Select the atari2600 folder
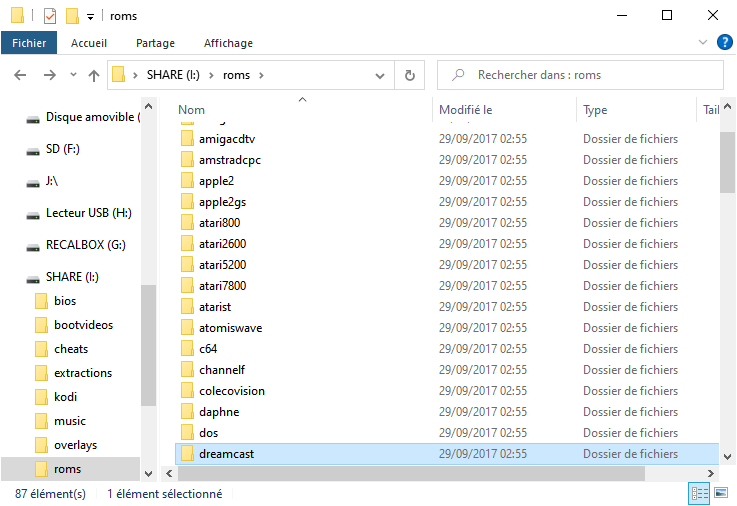Image resolution: width=737 pixels, height=506 pixels. click(x=222, y=244)
